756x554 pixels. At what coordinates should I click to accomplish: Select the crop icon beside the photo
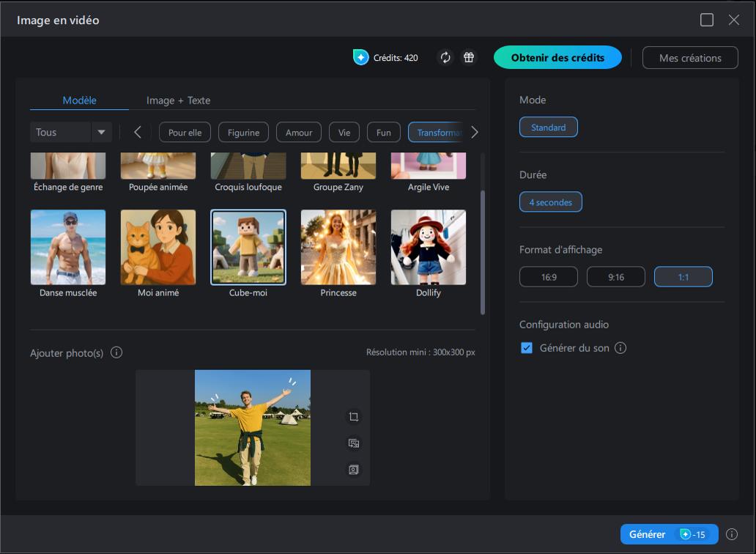pyautogui.click(x=354, y=416)
